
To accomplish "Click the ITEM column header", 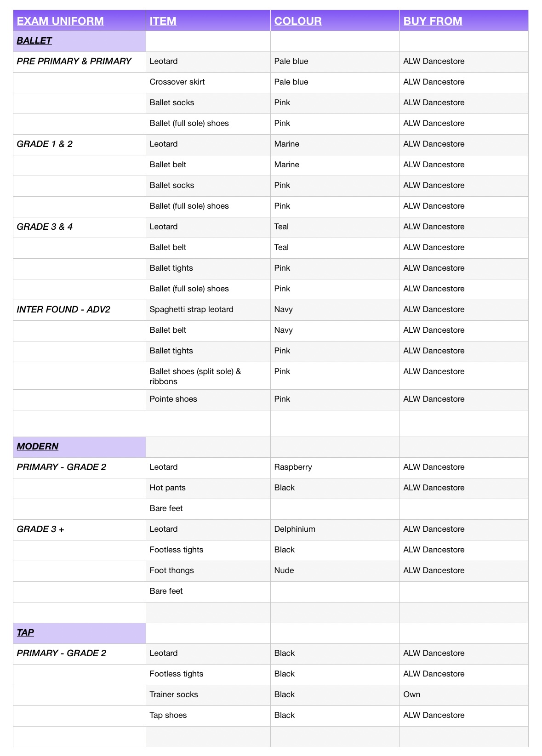I will (x=208, y=21).
